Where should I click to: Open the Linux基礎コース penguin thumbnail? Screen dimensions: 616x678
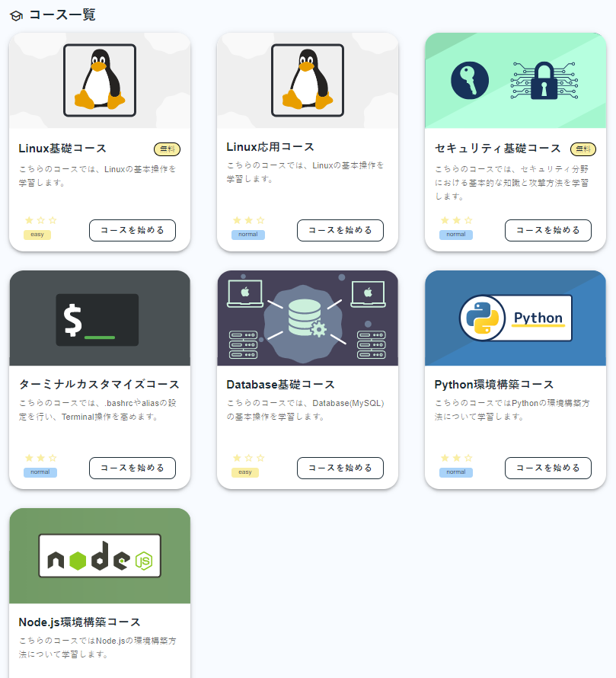tap(100, 80)
